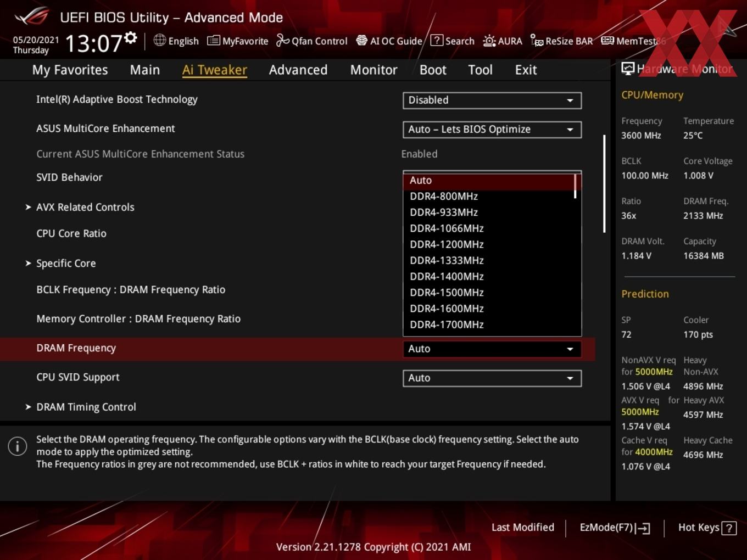Launch MemTest86 icon
This screenshot has width=747, height=560.
[x=607, y=41]
